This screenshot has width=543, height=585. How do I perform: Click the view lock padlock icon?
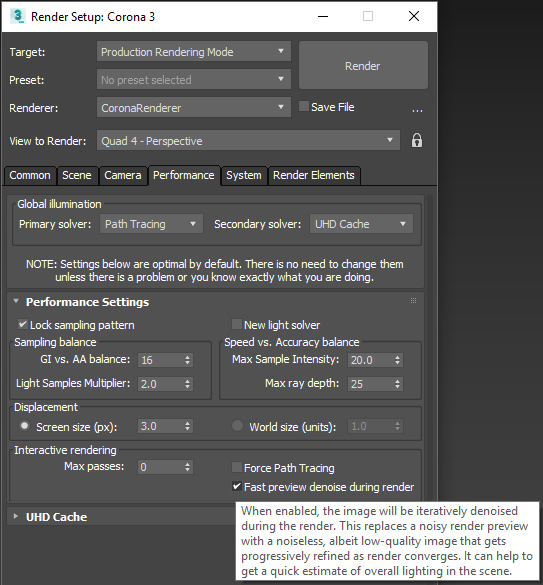click(x=416, y=141)
